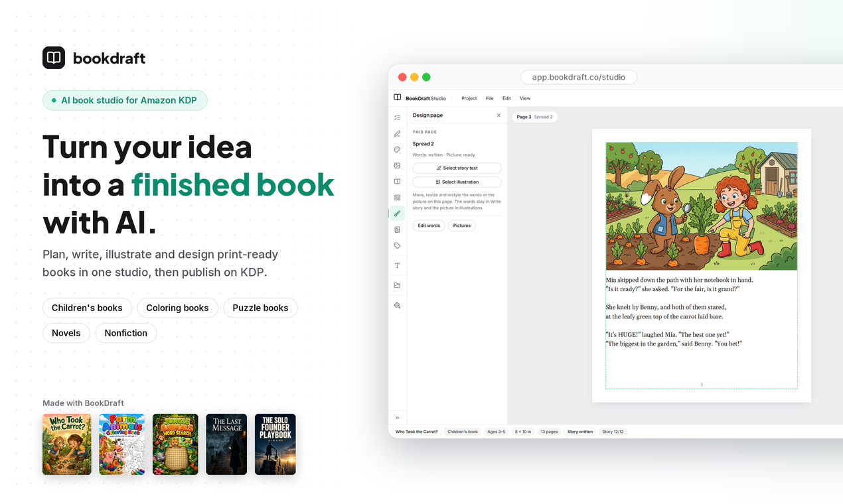Open the palette style icon in sidebar
The width and height of the screenshot is (843, 504).
tap(397, 149)
